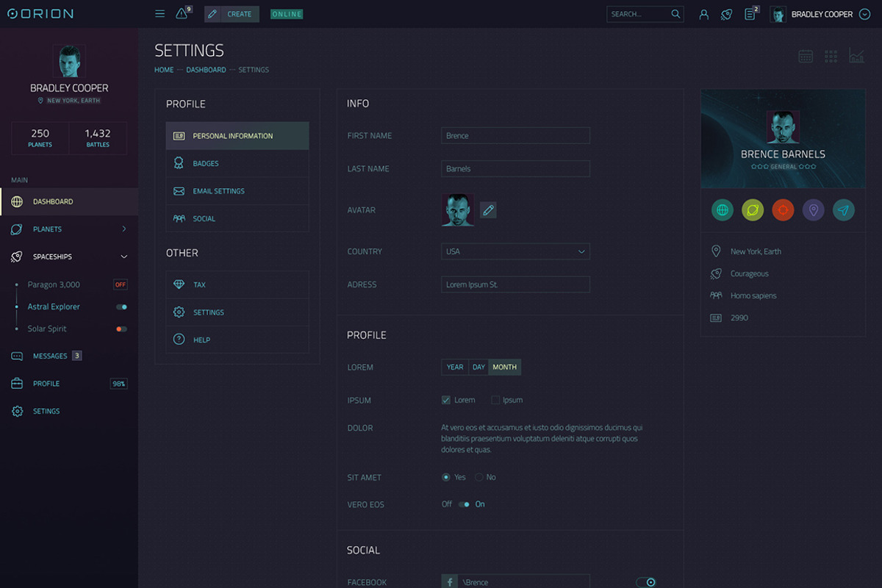This screenshot has width=882, height=588.
Task: Click the pencil icon next to the avatar
Action: point(488,209)
